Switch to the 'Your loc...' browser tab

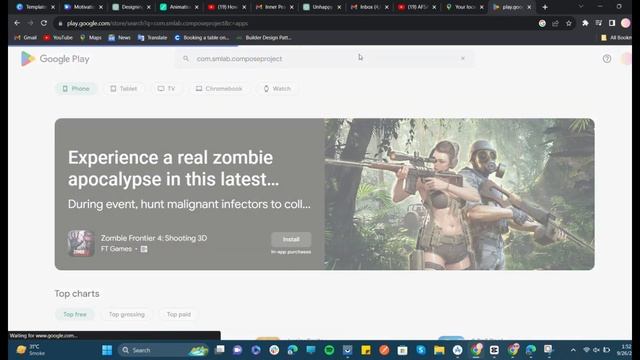click(465, 7)
